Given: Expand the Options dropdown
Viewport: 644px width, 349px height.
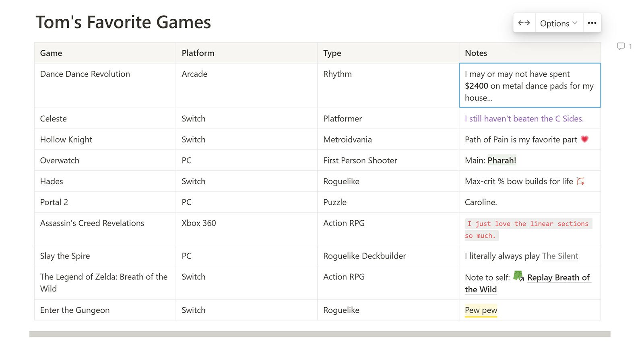Looking at the screenshot, I should click(x=558, y=23).
